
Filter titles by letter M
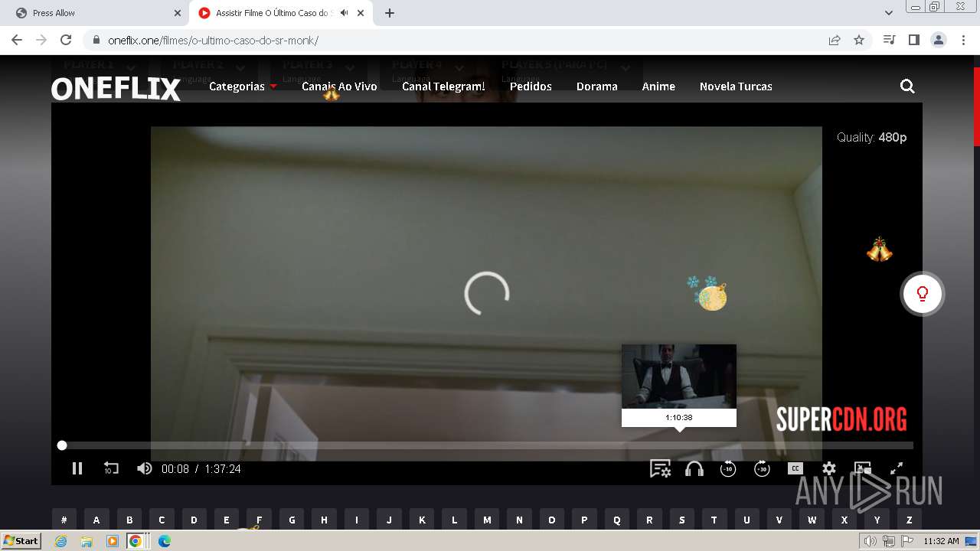(487, 520)
